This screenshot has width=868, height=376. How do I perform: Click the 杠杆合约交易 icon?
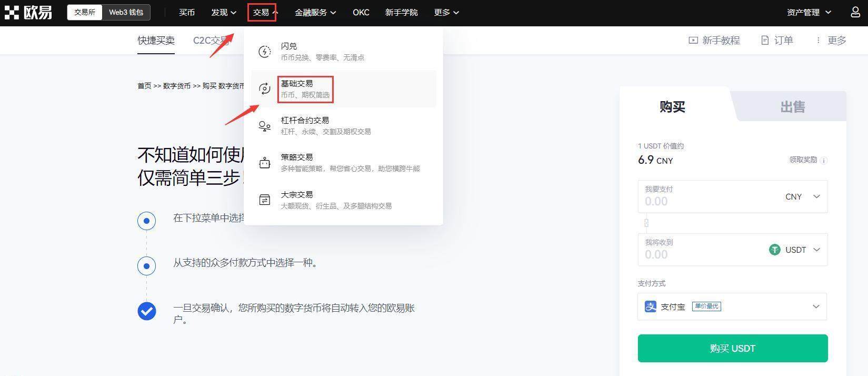pyautogui.click(x=265, y=126)
